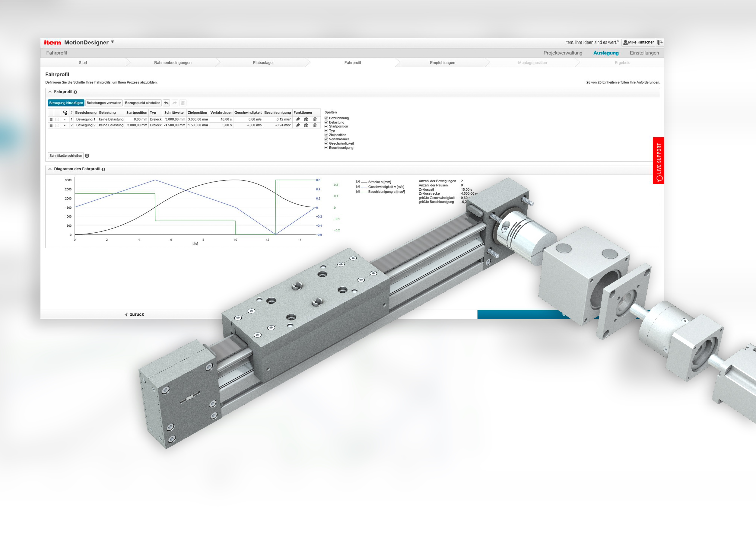Toggle the Beschleunigung column checkbox
This screenshot has width=756, height=535.
(326, 148)
